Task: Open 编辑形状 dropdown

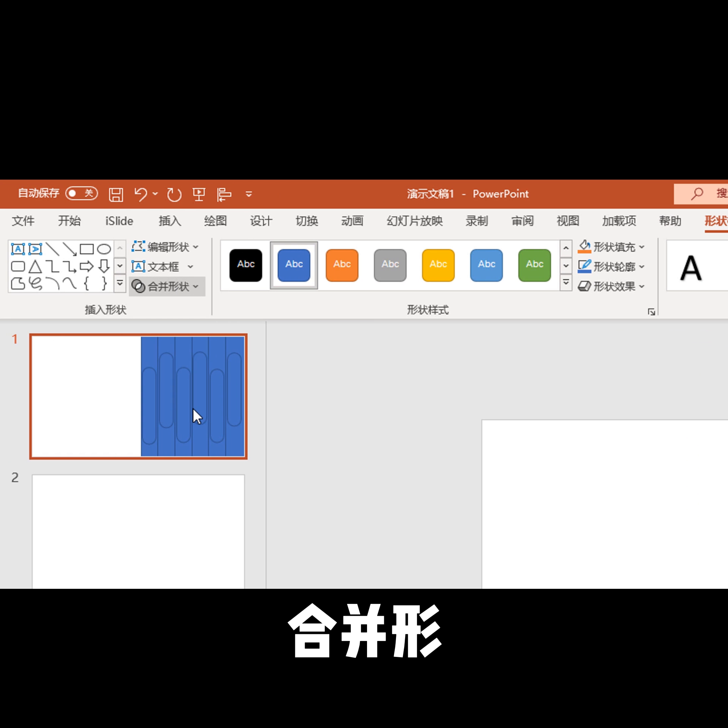Action: [165, 247]
